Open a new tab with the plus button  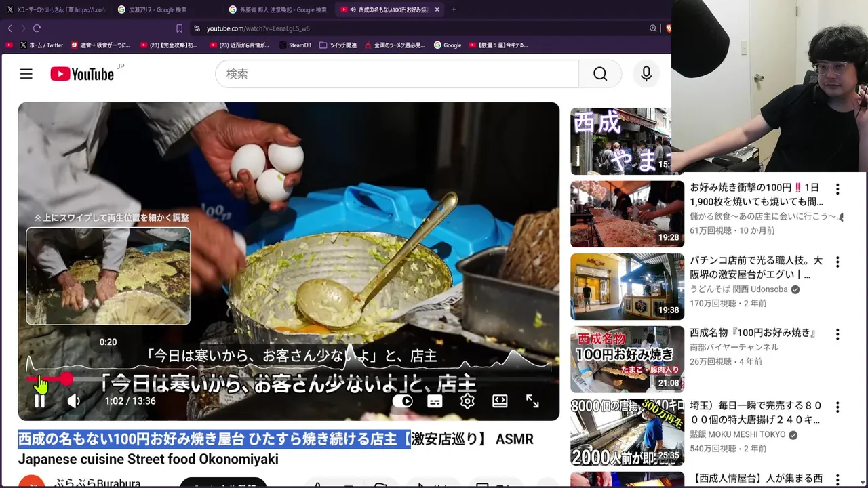[x=454, y=9]
